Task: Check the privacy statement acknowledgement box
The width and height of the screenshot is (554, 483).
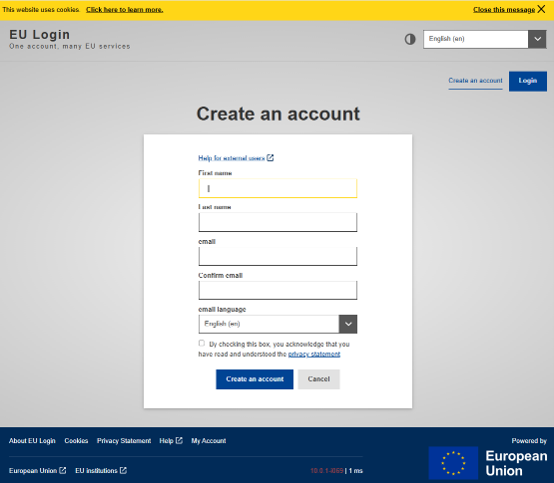Action: tap(201, 343)
